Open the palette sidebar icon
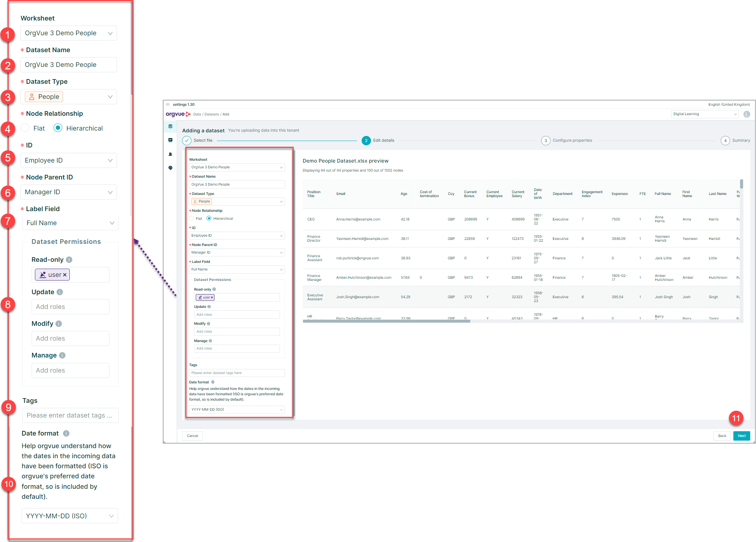This screenshot has width=756, height=542. [170, 168]
